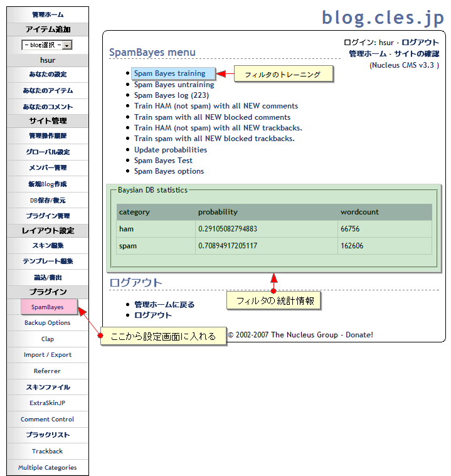451x476 pixels.
Task: Open the Clap plugin menu item
Action: (48, 339)
